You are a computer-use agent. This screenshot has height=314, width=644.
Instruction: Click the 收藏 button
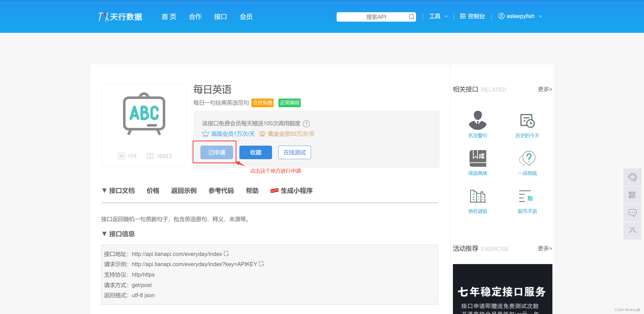(x=255, y=152)
